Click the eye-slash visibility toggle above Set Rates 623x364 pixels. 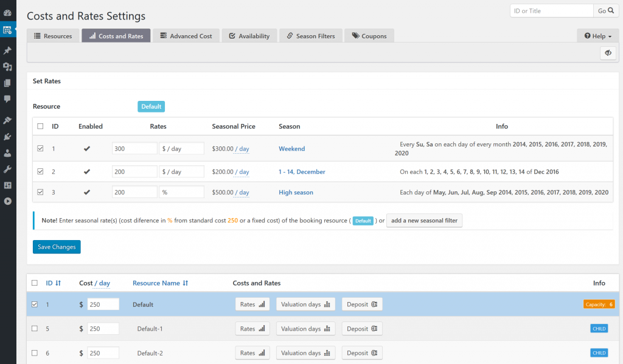coord(608,53)
